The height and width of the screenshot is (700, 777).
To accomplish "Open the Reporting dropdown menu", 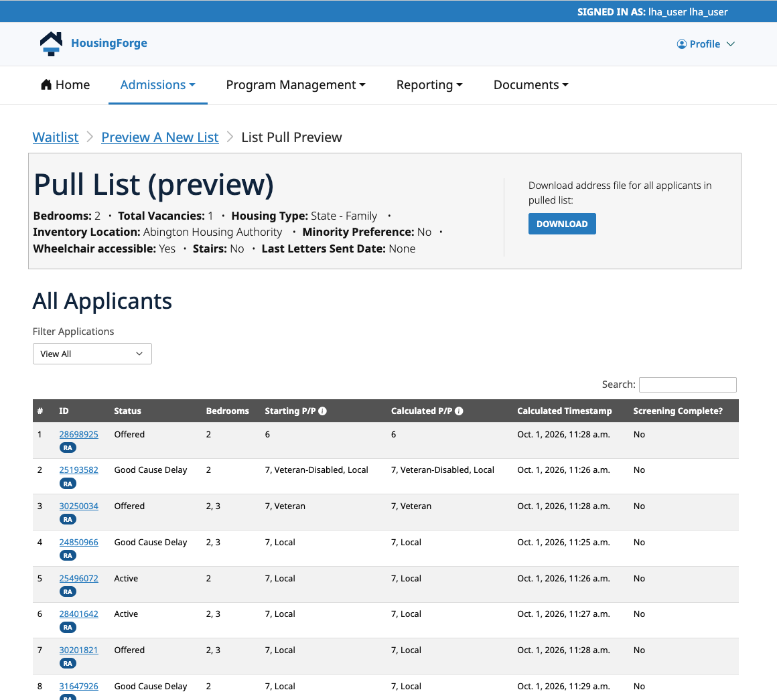I will [x=429, y=84].
